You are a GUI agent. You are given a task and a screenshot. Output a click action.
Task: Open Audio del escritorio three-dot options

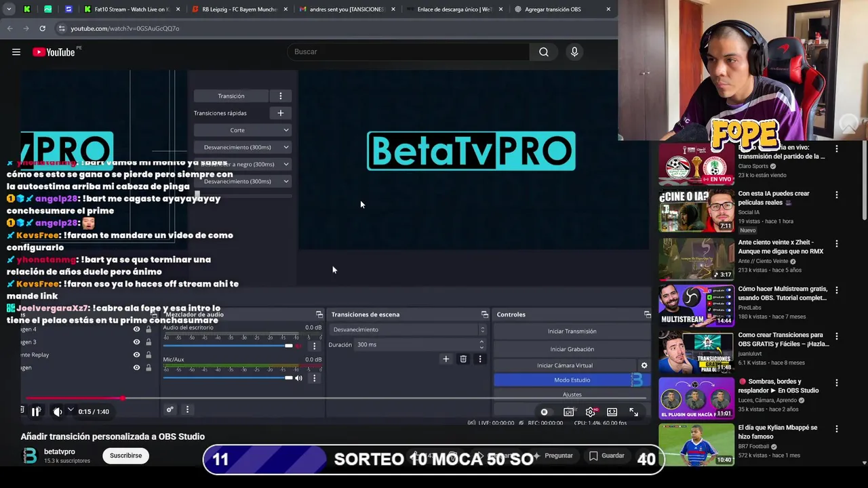click(x=314, y=346)
